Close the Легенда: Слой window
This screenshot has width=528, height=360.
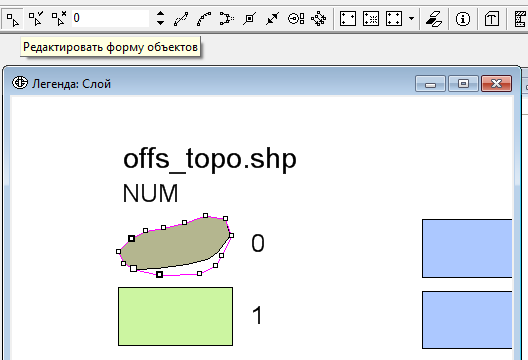point(497,84)
